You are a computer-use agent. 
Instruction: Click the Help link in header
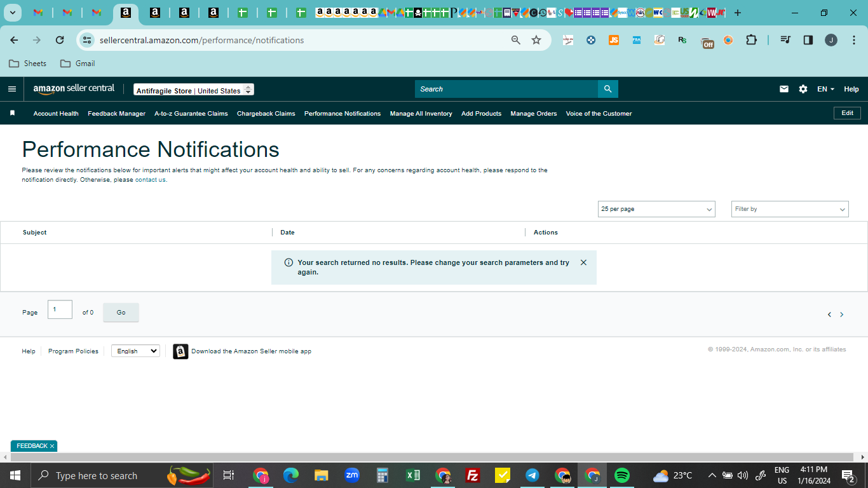point(851,89)
